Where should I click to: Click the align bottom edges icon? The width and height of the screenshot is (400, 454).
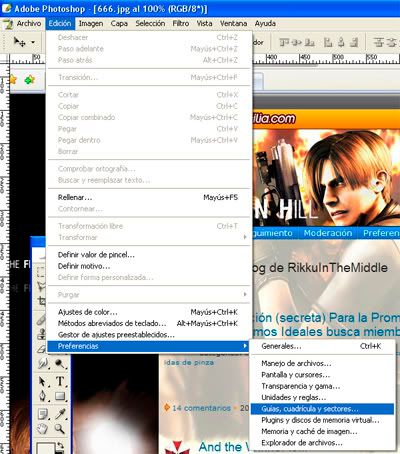[310, 42]
